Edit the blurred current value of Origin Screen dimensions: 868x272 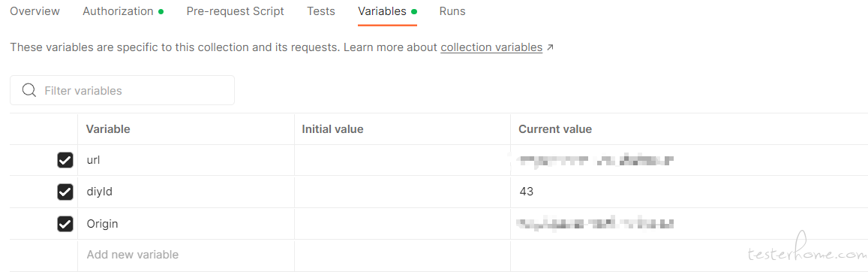pyautogui.click(x=689, y=224)
